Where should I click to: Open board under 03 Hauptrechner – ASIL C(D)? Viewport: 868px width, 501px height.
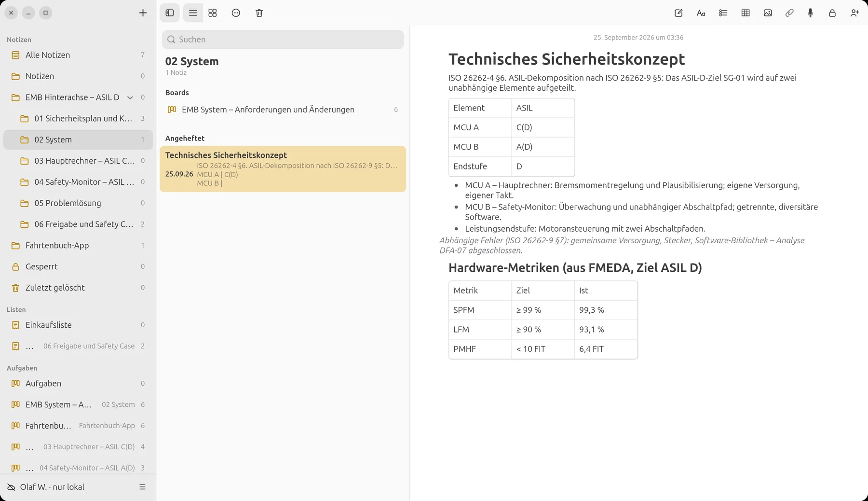tap(78, 447)
